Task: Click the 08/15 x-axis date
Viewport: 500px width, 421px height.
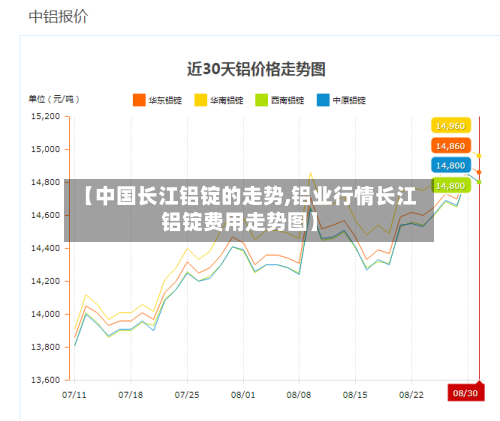Action: pyautogui.click(x=355, y=395)
